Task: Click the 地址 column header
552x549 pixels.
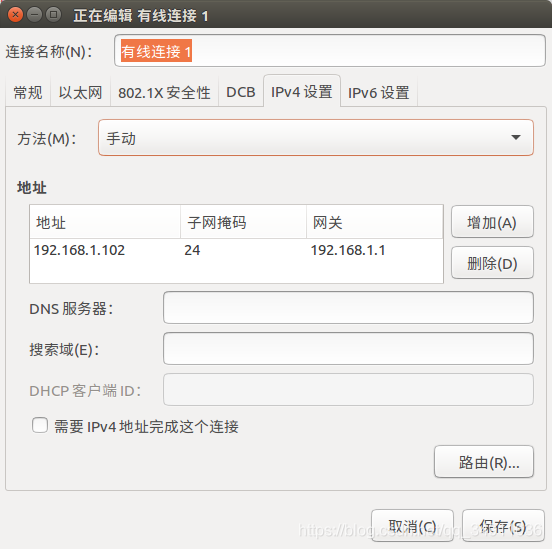Action: pyautogui.click(x=105, y=222)
